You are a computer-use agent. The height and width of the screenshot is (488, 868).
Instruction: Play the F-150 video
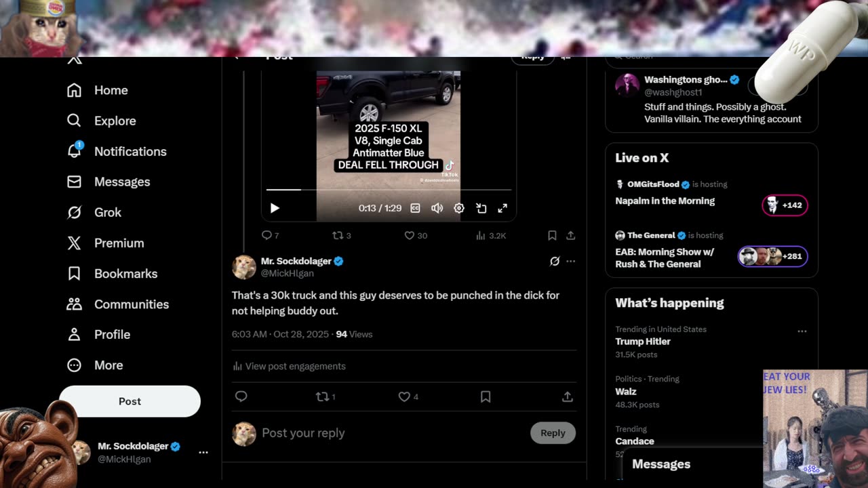[275, 208]
